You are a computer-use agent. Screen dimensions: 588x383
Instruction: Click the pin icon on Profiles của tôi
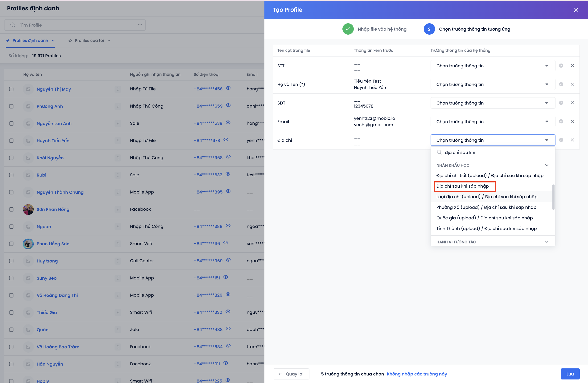(x=70, y=41)
